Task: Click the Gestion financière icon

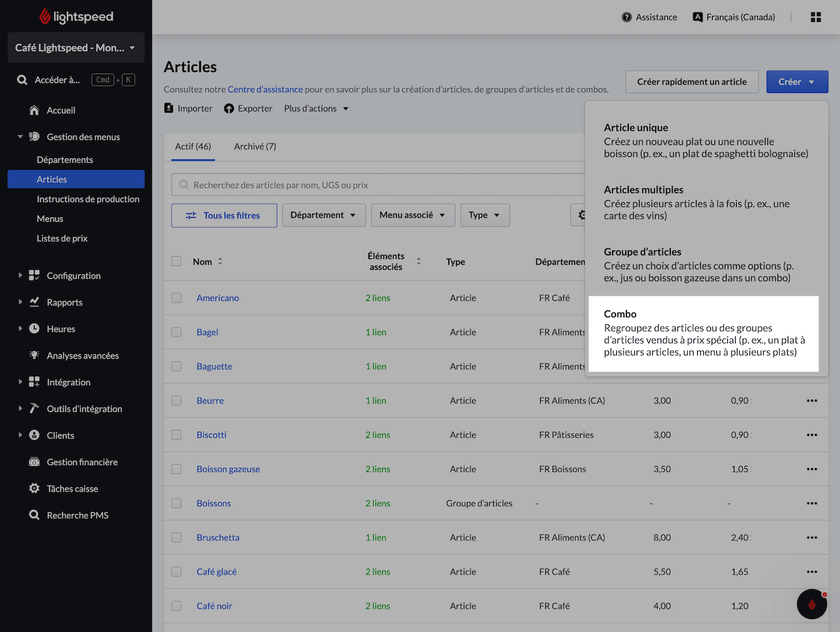Action: coord(34,462)
